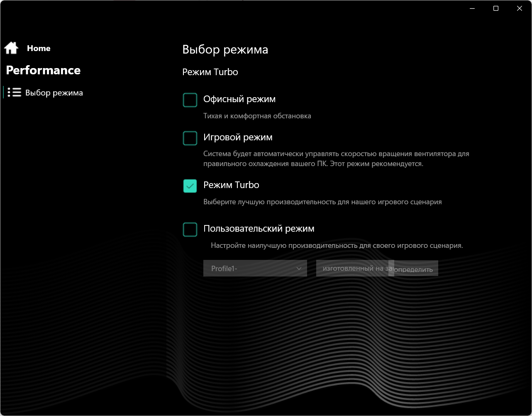Click the Режим Turbo status subtitle

click(210, 72)
